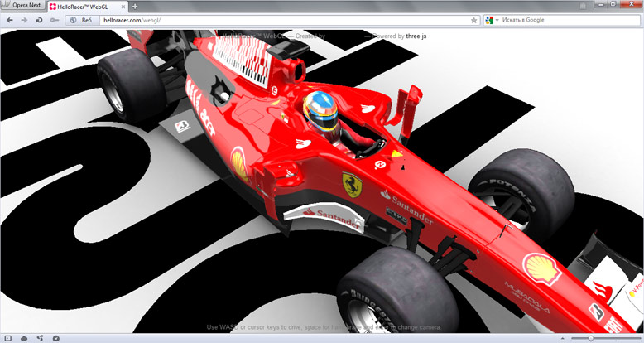Image resolution: width=644 pixels, height=343 pixels.
Task: Open a new tab with plus button
Action: coord(135,6)
